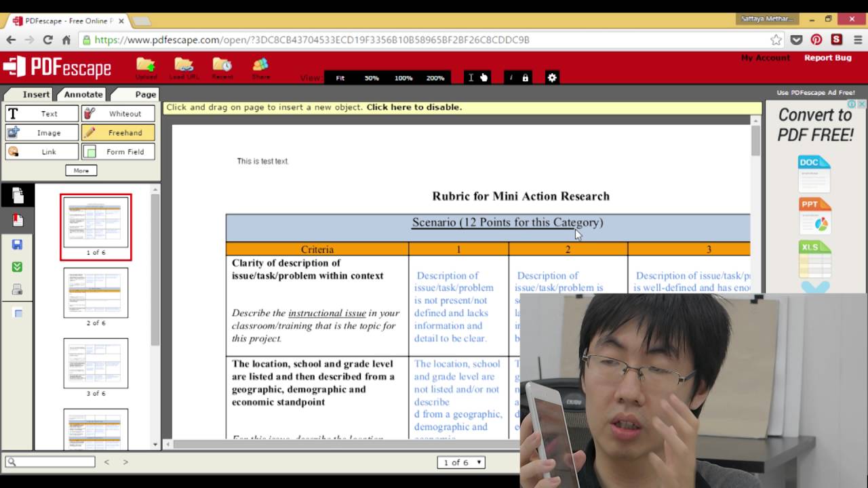Click the lock security icon

pyautogui.click(x=525, y=77)
